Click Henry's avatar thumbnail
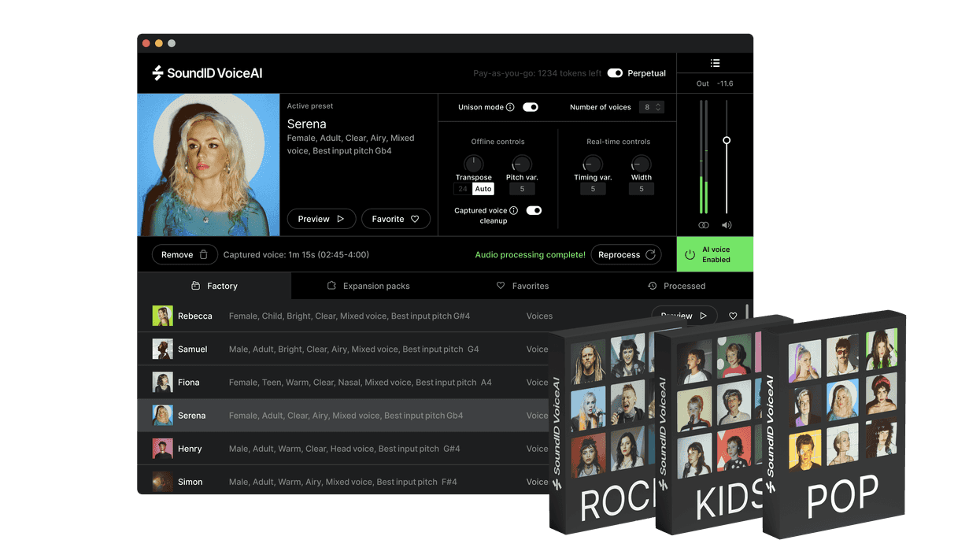 coord(162,449)
